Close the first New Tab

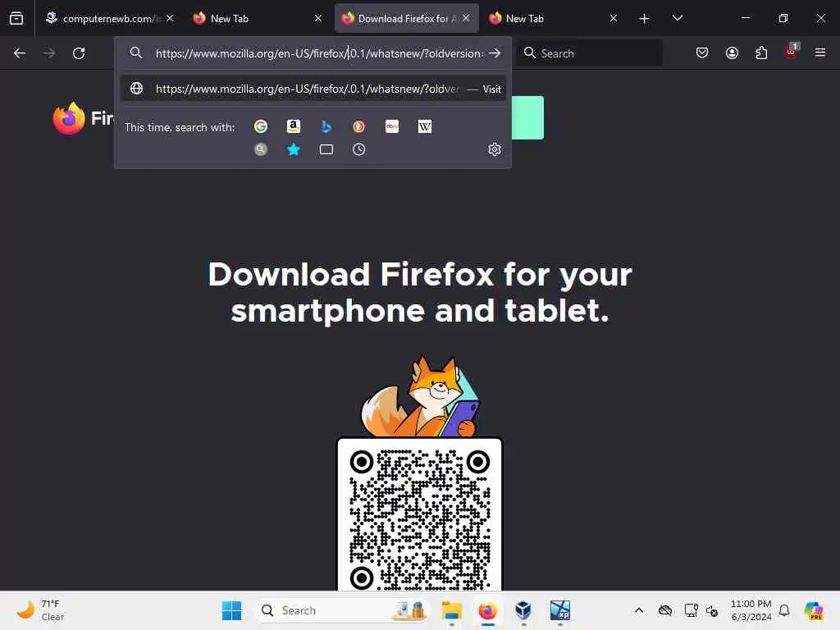tap(318, 18)
